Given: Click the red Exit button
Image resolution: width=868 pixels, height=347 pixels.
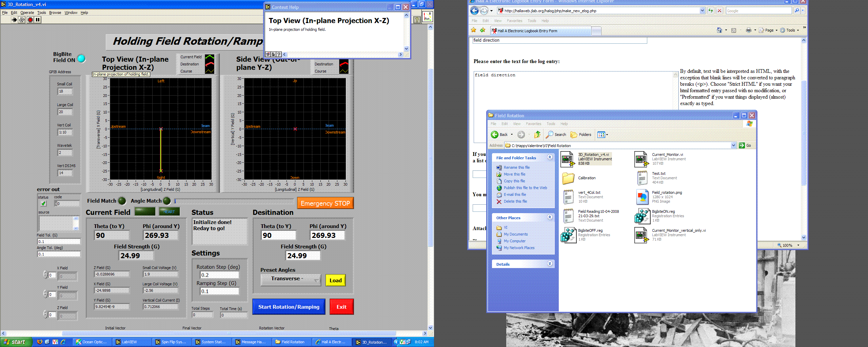Looking at the screenshot, I should point(341,307).
